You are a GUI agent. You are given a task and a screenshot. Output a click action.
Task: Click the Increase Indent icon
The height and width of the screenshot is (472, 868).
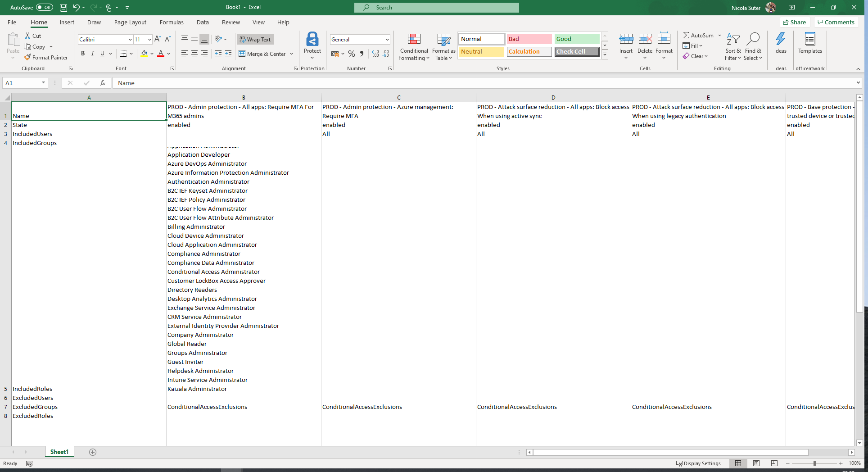[228, 54]
